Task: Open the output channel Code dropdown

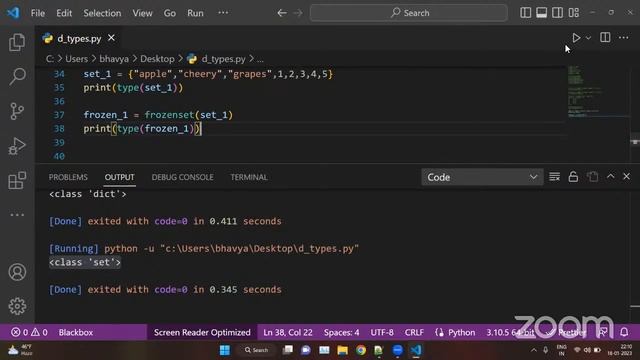Action: 482,177
